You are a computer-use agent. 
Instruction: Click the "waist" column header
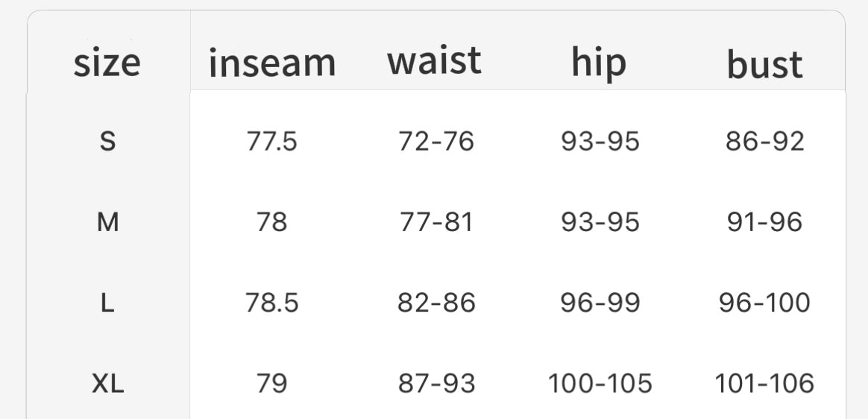(x=434, y=60)
